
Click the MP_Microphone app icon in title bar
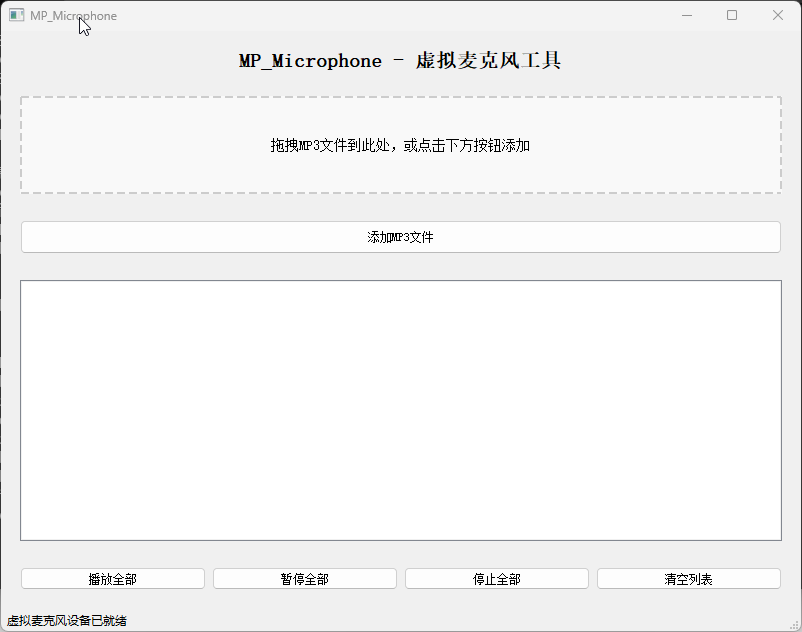[16, 15]
